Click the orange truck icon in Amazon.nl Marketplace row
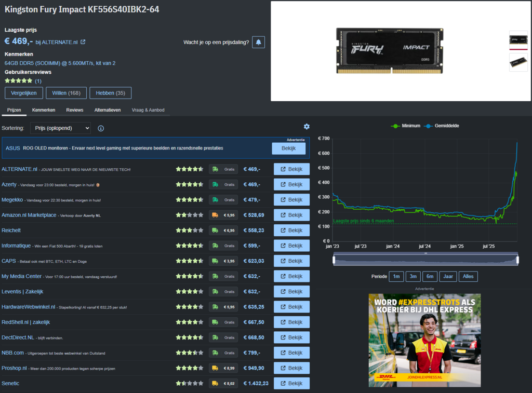Image resolution: width=532 pixels, height=393 pixels. click(x=215, y=215)
